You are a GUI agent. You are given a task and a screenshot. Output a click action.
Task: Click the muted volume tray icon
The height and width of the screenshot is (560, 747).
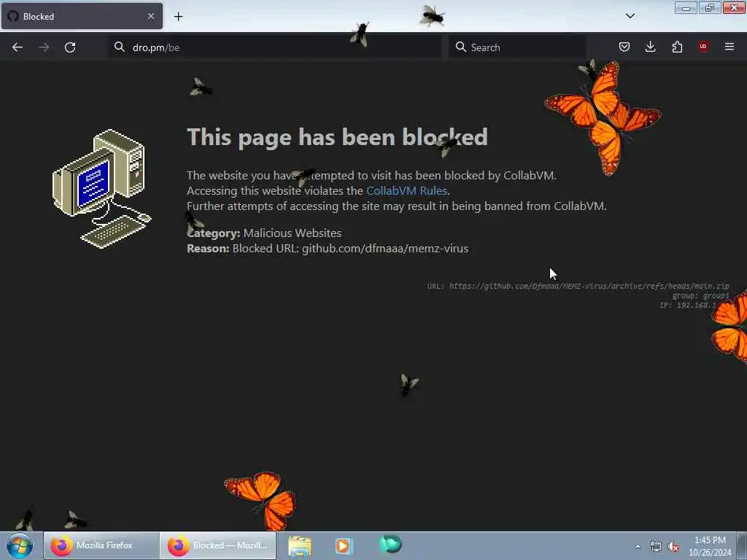pos(673,547)
